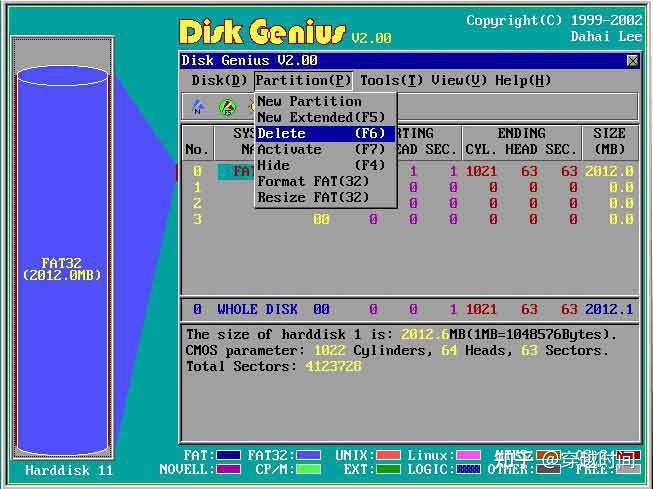Image resolution: width=653 pixels, height=489 pixels.
Task: Click the LOGIC legend color swatch
Action: point(468,469)
